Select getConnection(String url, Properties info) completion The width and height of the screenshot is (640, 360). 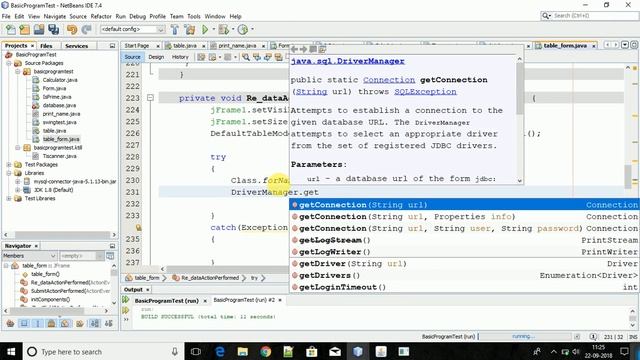(464, 217)
